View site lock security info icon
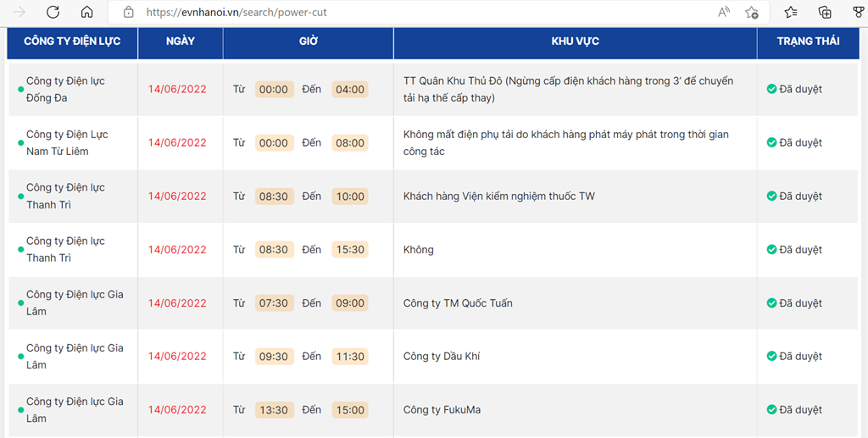Image resolution: width=868 pixels, height=438 pixels. tap(129, 12)
